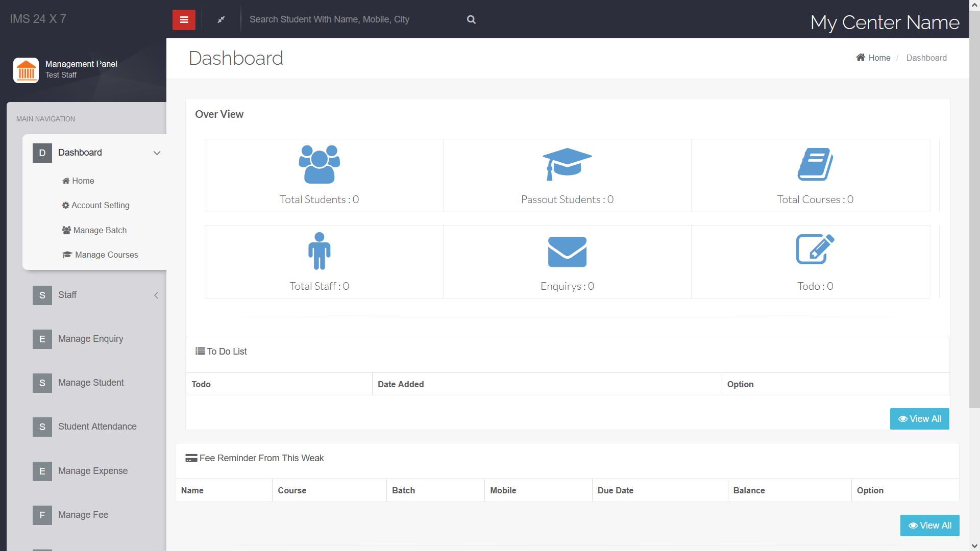Select the Total Courses book icon
The height and width of the screenshot is (551, 980).
814,164
